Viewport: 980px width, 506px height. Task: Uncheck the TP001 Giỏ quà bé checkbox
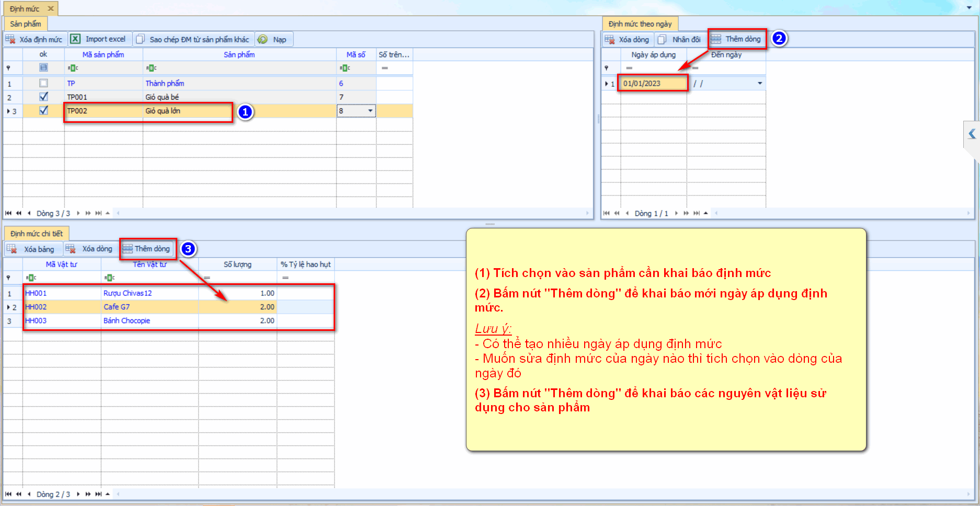pyautogui.click(x=43, y=97)
